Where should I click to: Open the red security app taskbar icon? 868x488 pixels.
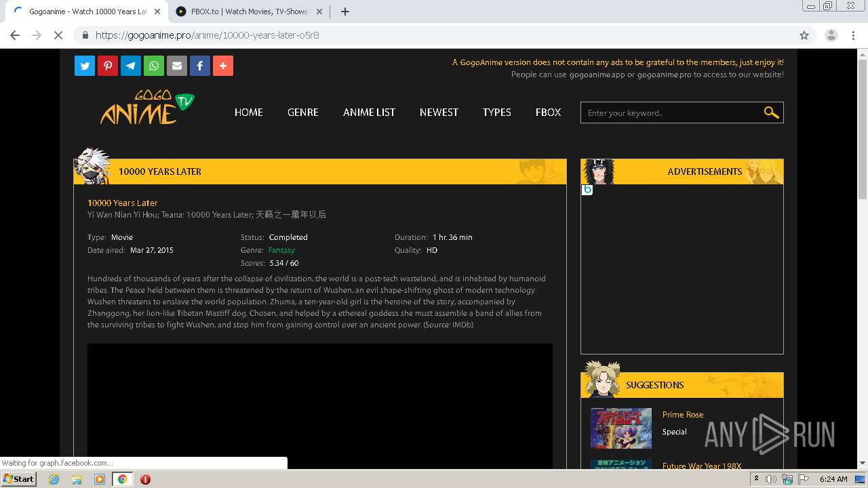[145, 479]
